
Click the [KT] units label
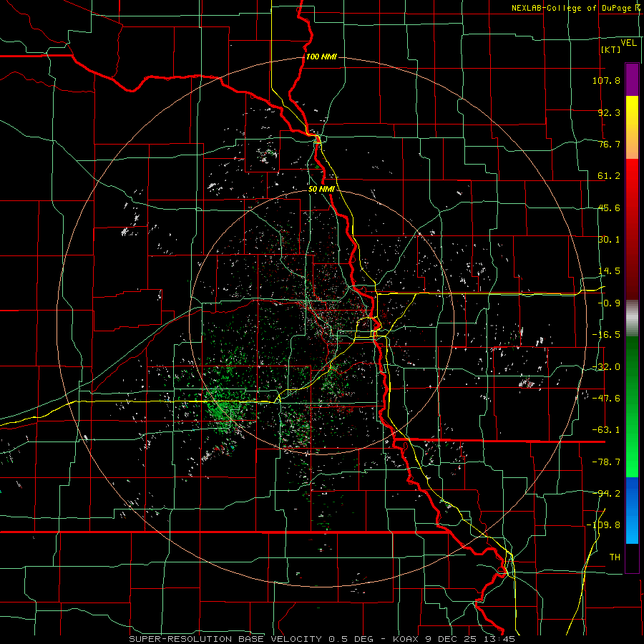point(611,49)
